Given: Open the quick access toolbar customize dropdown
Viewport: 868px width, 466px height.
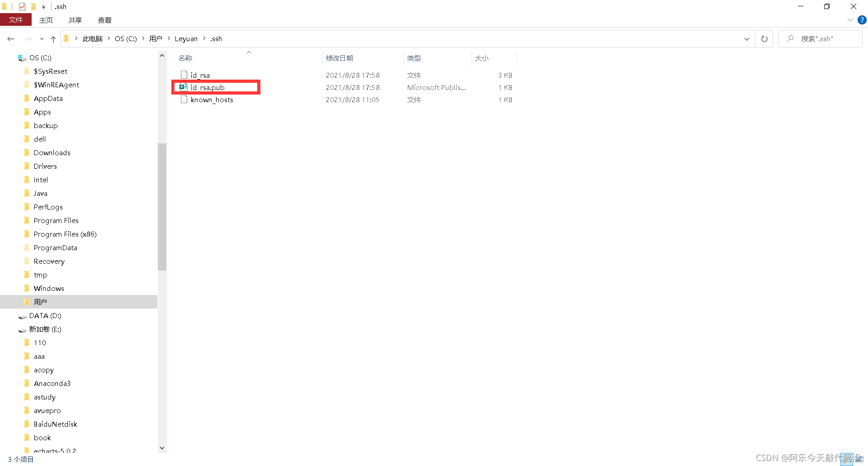Looking at the screenshot, I should [x=43, y=7].
